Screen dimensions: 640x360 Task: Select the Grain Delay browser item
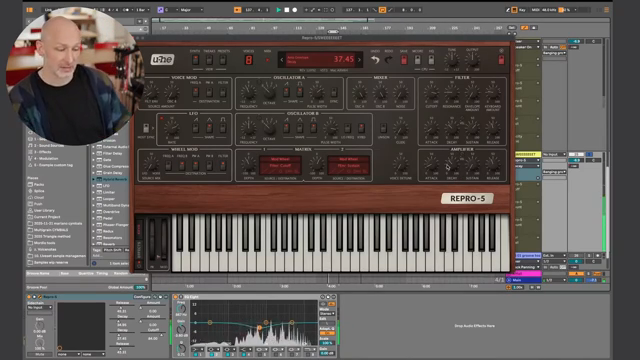pyautogui.click(x=111, y=173)
